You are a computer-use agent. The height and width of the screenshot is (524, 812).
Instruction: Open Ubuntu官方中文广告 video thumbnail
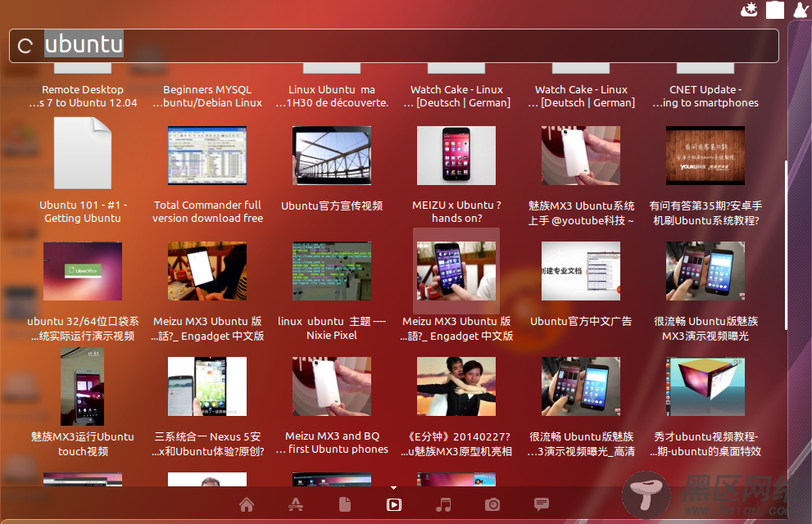(x=580, y=271)
